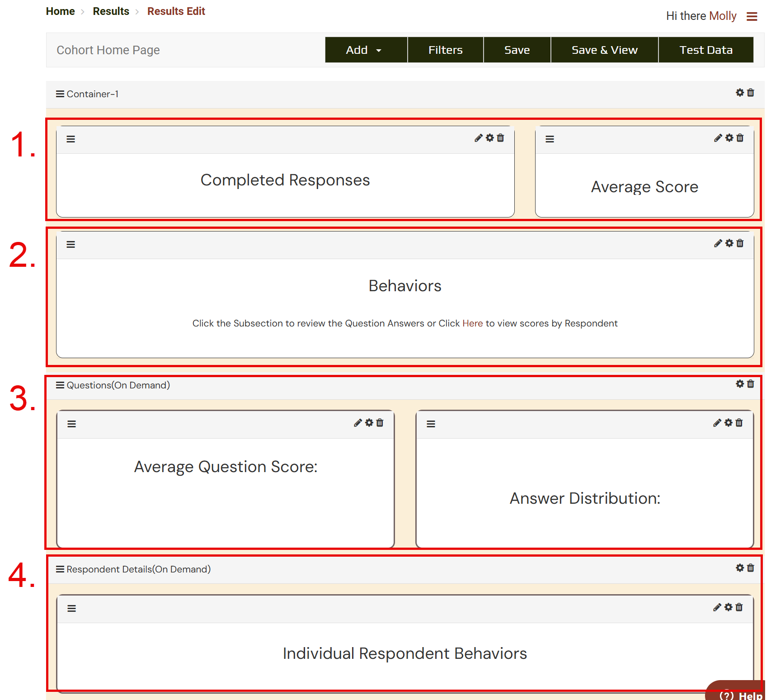771x700 pixels.
Task: Open the user hamburger menu beside Molly
Action: (752, 17)
